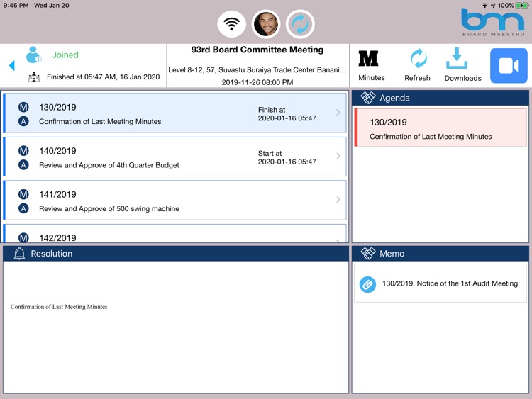532x399 pixels.
Task: Open the Downloads section
Action: click(x=462, y=65)
